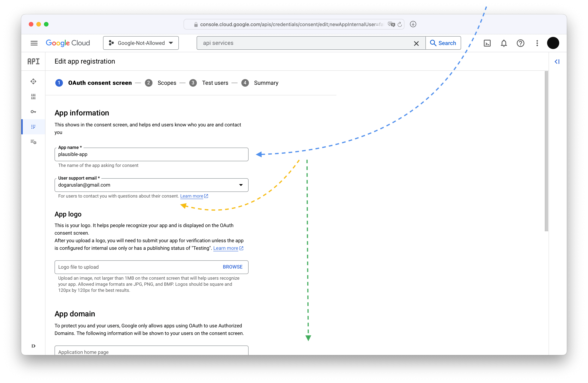This screenshot has width=588, height=383.
Task: Focus the App name text field
Action: coord(151,154)
